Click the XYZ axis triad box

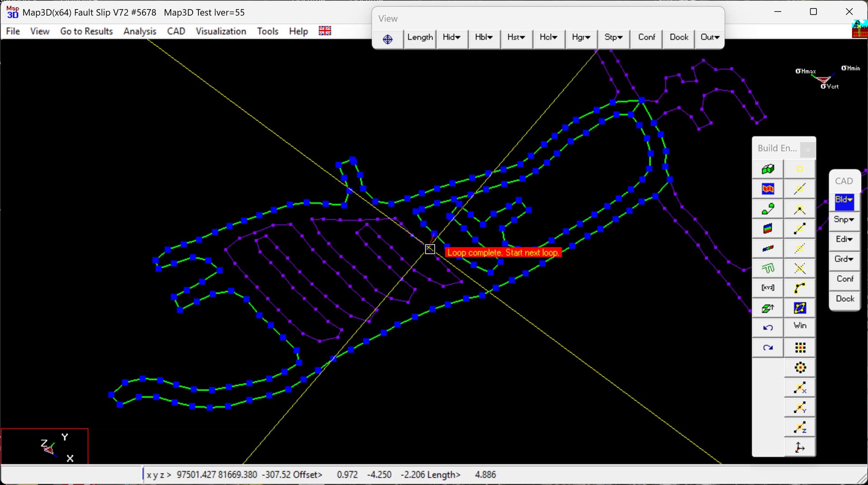tap(45, 447)
